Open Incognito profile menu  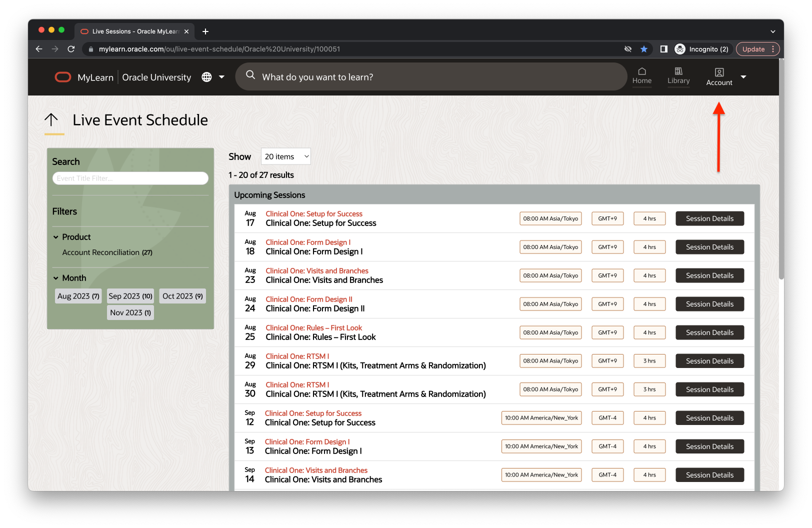coord(701,49)
